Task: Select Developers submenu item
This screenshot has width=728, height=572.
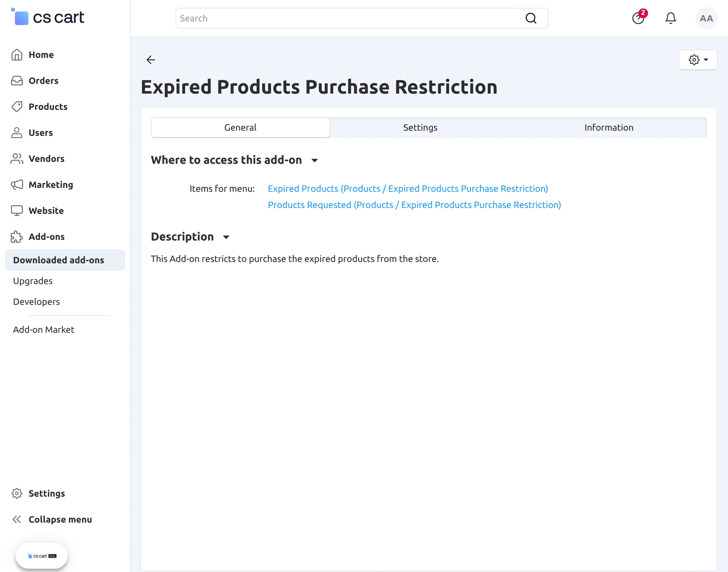Action: pyautogui.click(x=36, y=302)
